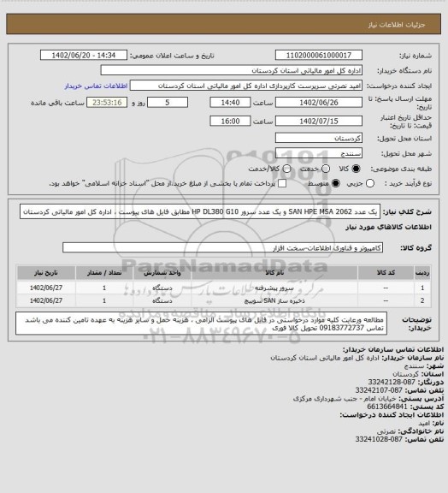Click the buyer organization name field
The height and width of the screenshot is (493, 448).
[x=231, y=70]
